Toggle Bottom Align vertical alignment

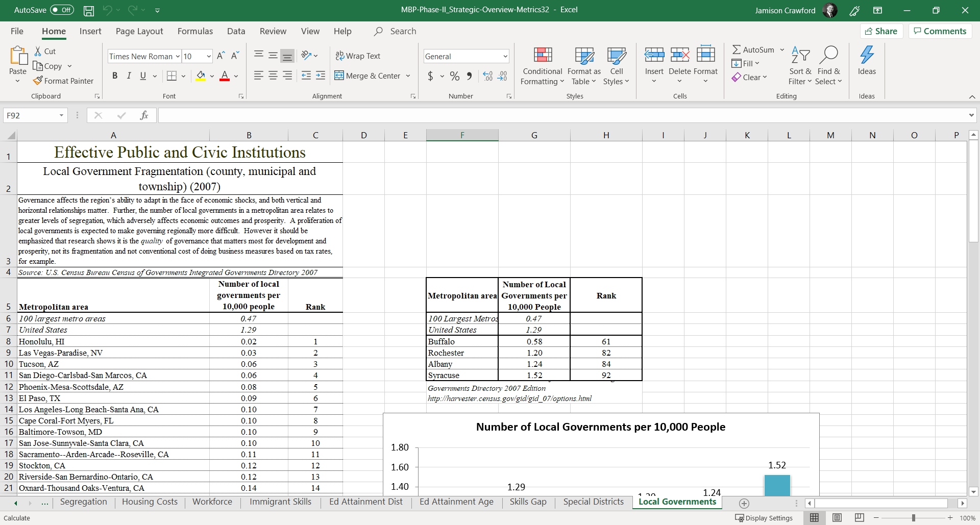pyautogui.click(x=287, y=56)
